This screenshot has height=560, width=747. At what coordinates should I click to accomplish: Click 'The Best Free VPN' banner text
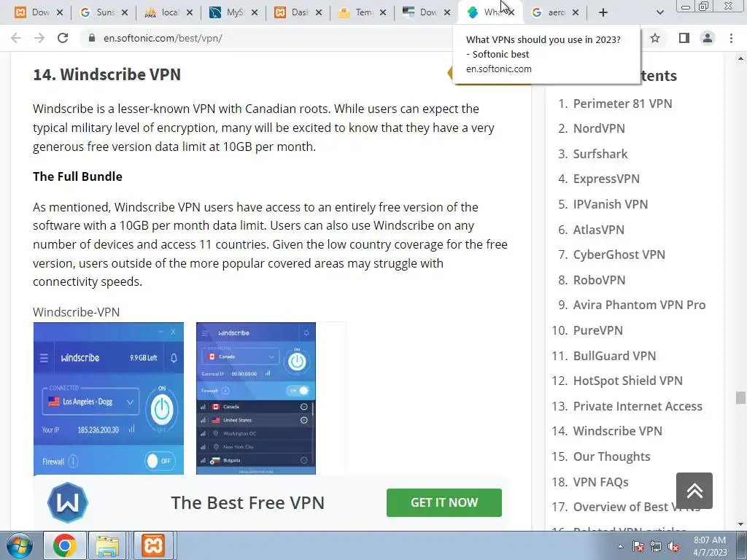[x=248, y=502]
